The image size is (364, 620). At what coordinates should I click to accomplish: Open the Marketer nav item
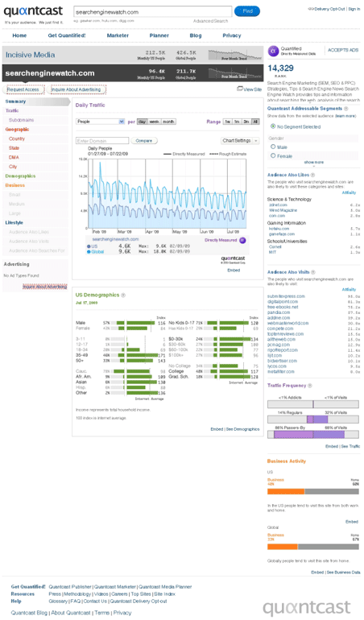pos(118,35)
